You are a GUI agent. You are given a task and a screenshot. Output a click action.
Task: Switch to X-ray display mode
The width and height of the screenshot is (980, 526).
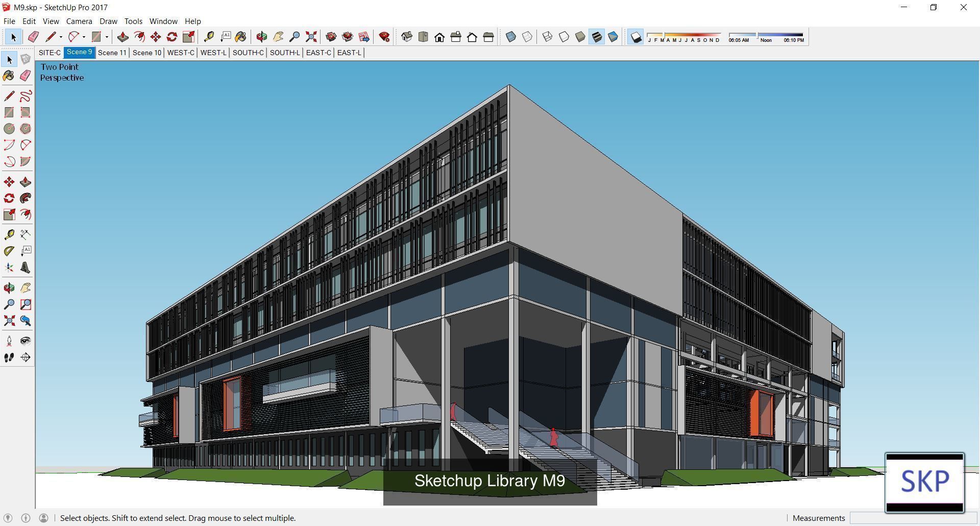pos(510,36)
